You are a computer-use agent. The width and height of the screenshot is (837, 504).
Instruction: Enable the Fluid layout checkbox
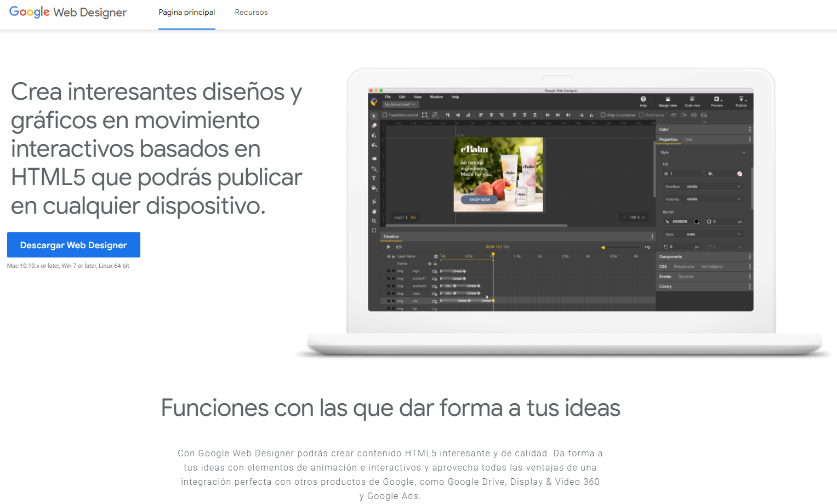tap(641, 115)
